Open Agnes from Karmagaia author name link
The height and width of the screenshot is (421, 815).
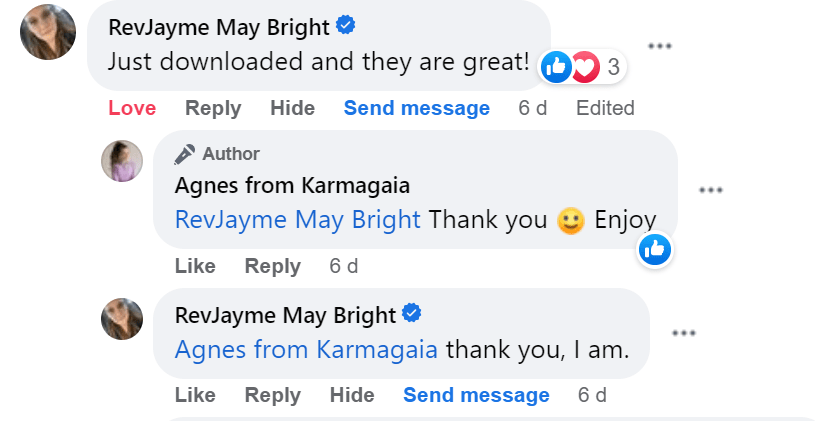click(292, 185)
